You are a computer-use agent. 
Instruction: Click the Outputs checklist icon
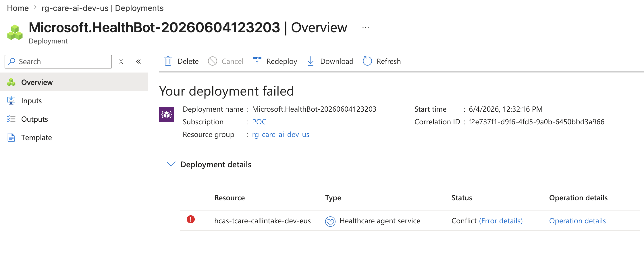11,119
